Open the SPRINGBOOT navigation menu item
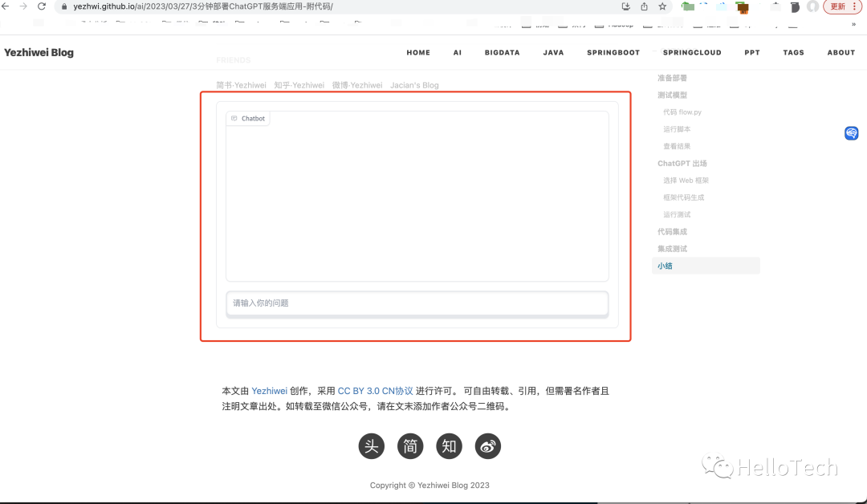This screenshot has width=867, height=504. coord(613,53)
